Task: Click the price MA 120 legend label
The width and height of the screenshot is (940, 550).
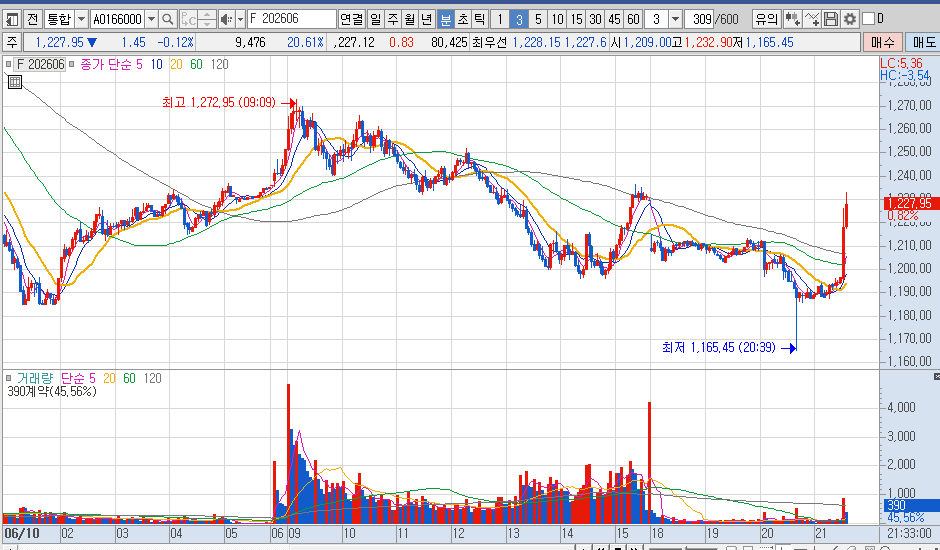Action: click(x=219, y=64)
